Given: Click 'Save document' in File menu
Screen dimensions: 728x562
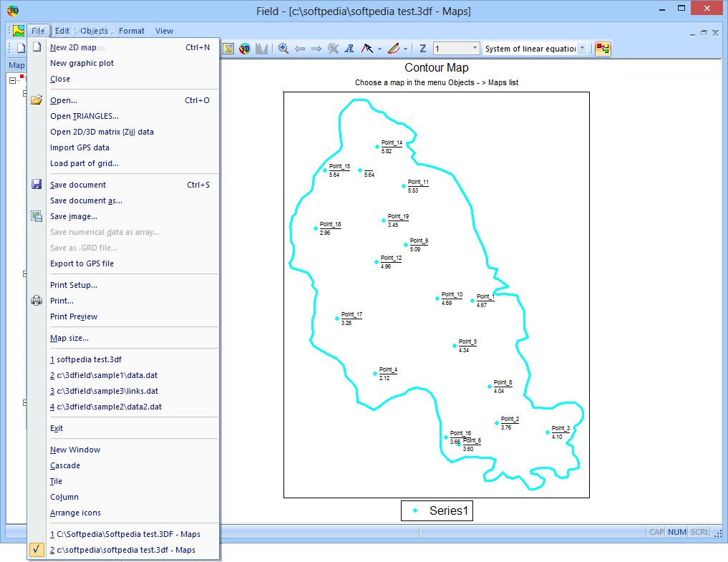Looking at the screenshot, I should (x=122, y=185).
